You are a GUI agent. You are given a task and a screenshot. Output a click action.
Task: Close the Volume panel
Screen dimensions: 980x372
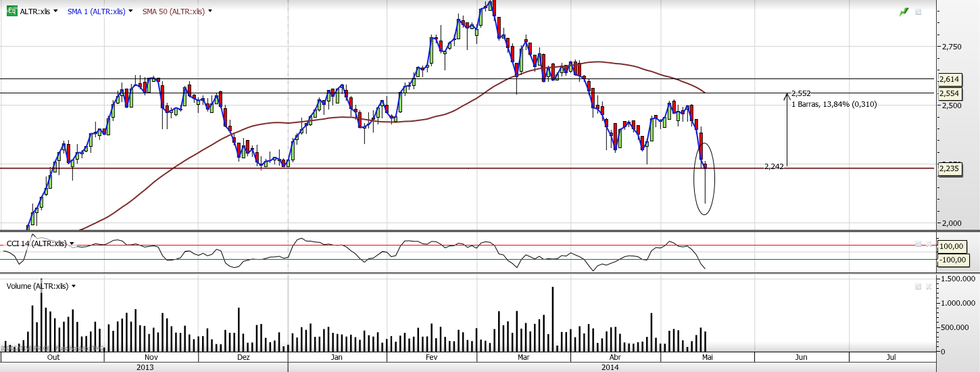click(929, 286)
